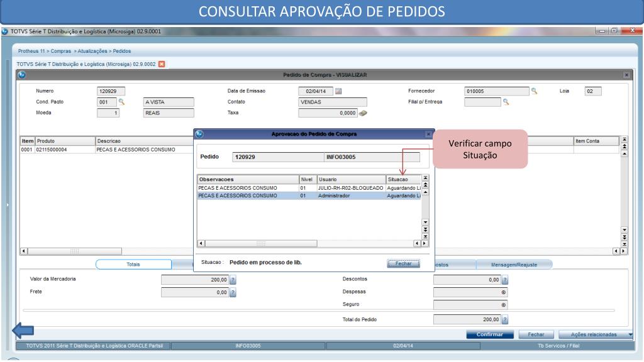Open the calendar picker beside Data de Emissao
644x362 pixels.
[338, 91]
